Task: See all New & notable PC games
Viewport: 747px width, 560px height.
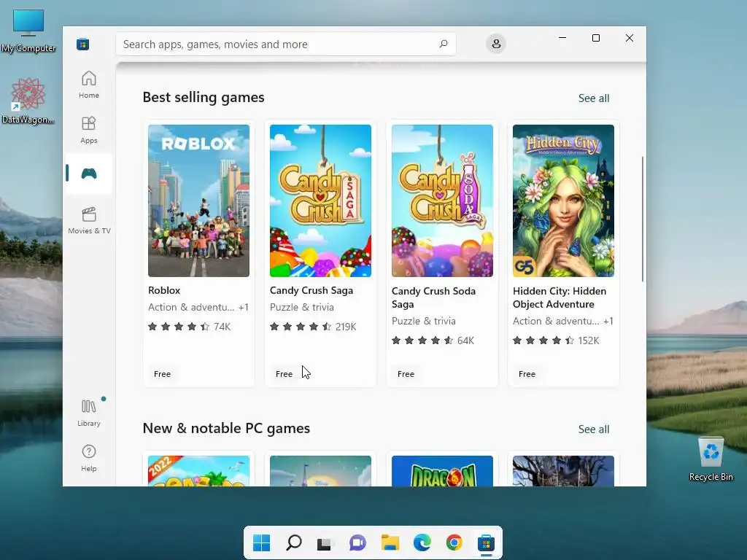Action: (594, 429)
